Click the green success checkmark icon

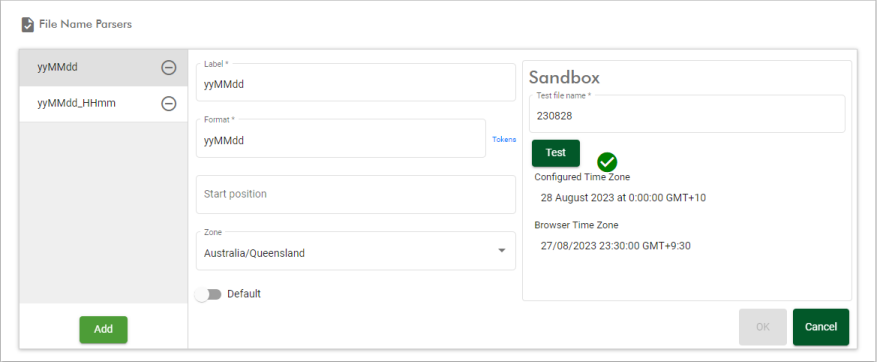607,162
